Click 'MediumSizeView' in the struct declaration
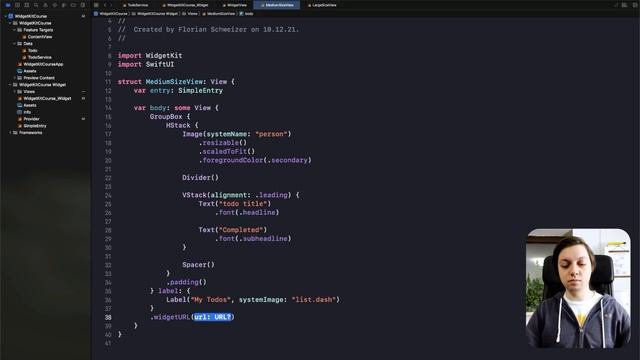Viewport: 640px width, 360px height. tap(174, 82)
